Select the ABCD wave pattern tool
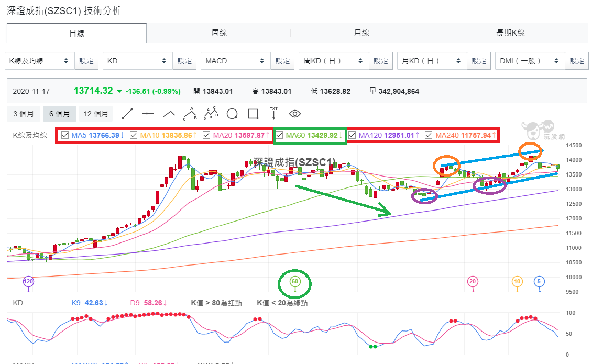Screen dimensions: 592x364 point(211,113)
